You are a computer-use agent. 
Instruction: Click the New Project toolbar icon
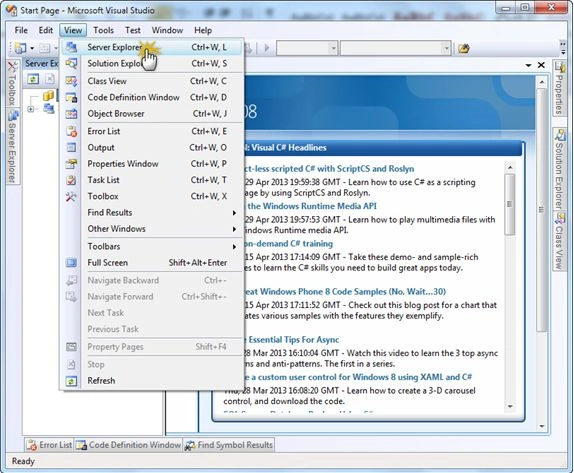tap(20, 48)
